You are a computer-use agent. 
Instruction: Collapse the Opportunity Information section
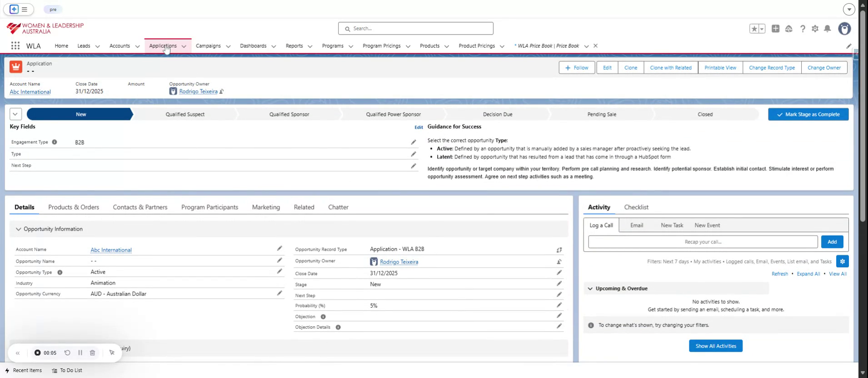pyautogui.click(x=19, y=229)
